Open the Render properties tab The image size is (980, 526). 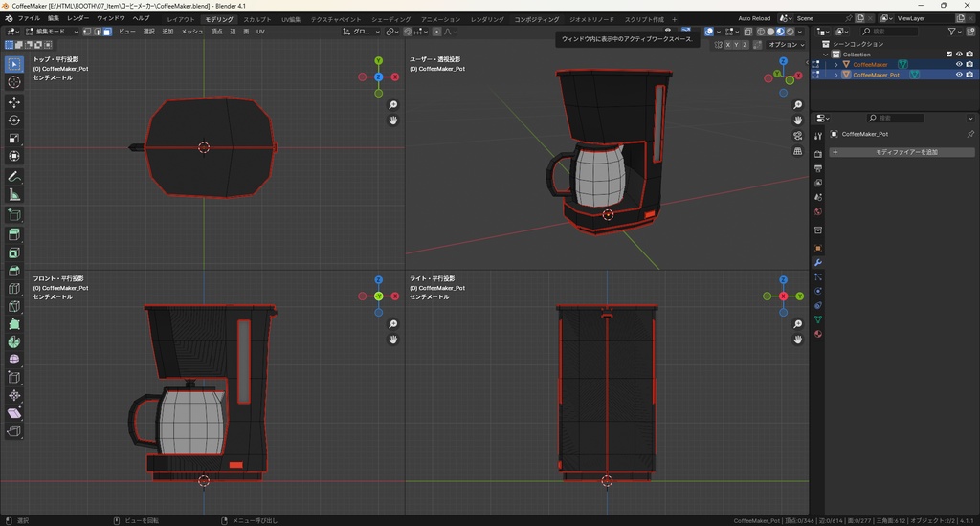point(818,154)
